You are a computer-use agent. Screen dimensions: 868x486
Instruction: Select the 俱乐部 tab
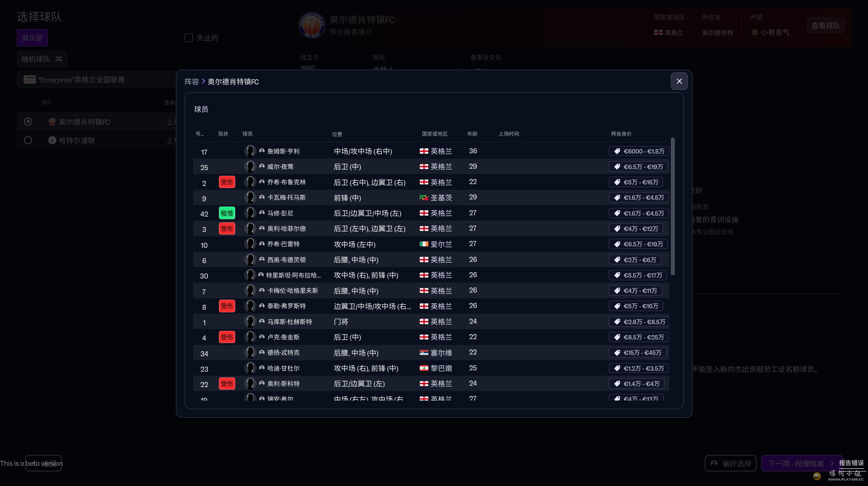click(x=32, y=38)
